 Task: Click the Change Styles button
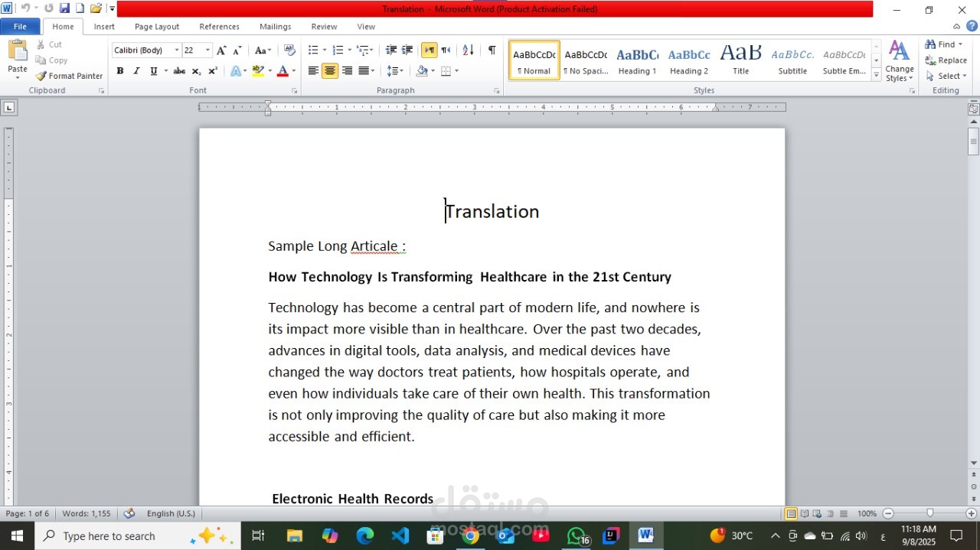pos(900,61)
